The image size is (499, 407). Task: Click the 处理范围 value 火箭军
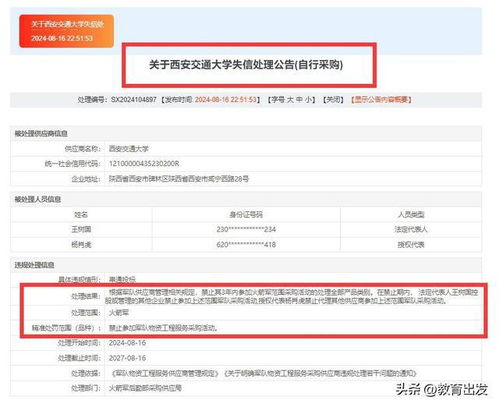tap(119, 313)
